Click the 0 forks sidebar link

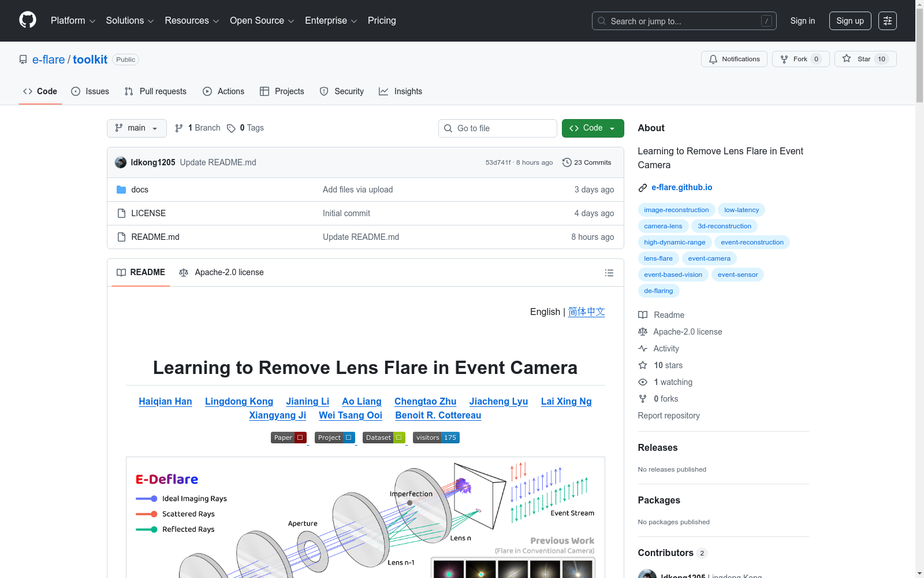pyautogui.click(x=658, y=399)
